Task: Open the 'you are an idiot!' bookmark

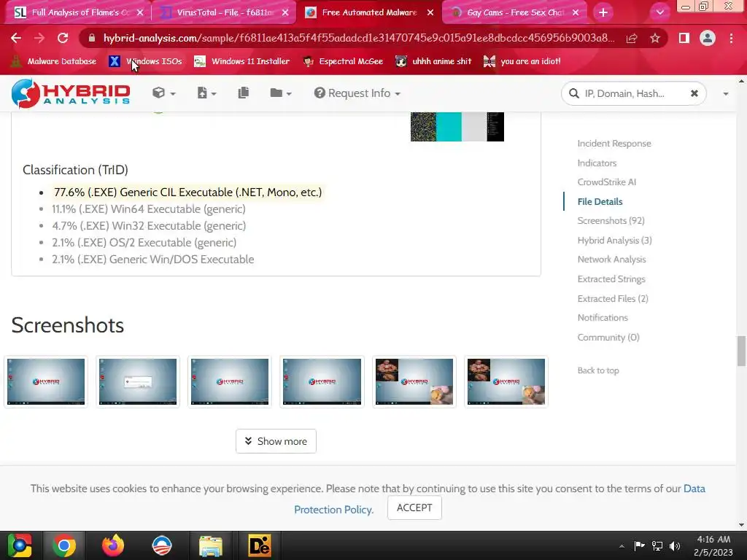Action: pyautogui.click(x=522, y=61)
